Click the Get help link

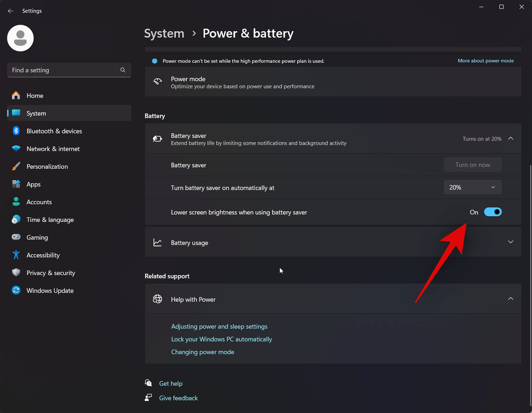[171, 383]
